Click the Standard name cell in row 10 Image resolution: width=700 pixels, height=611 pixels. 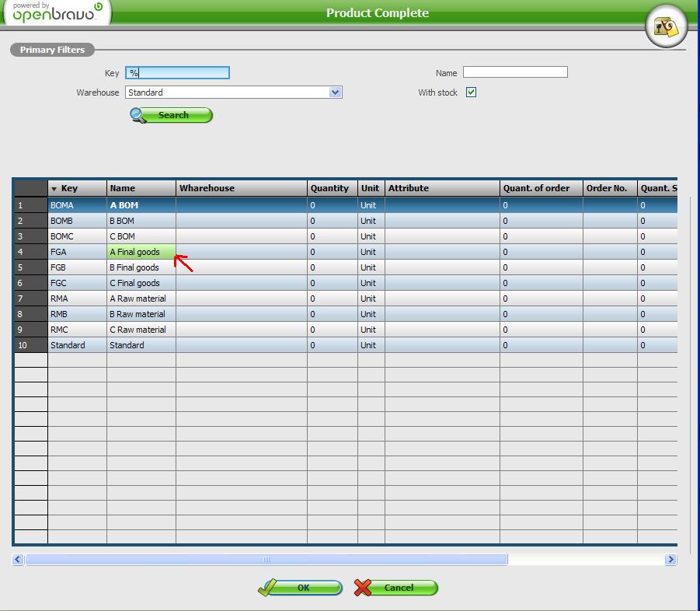point(141,345)
